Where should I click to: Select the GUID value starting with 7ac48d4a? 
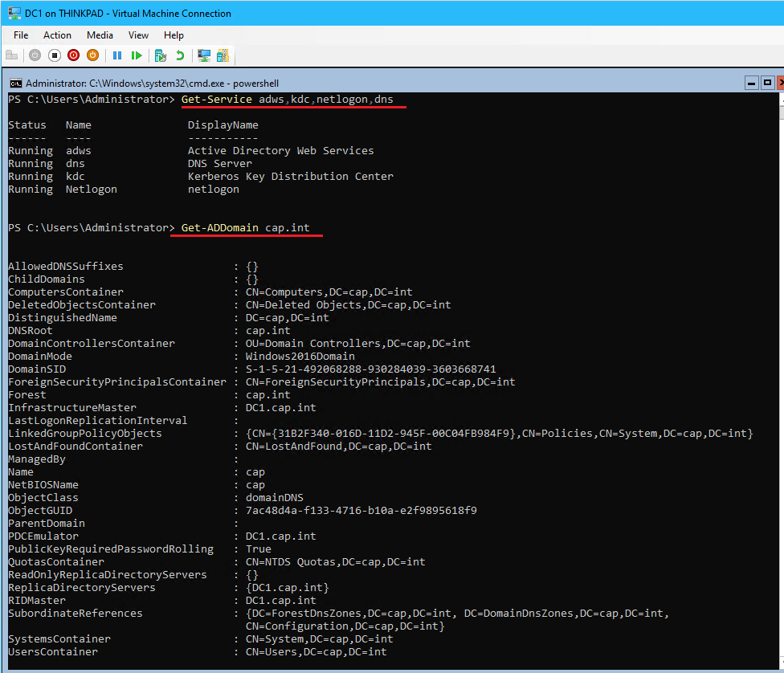(361, 511)
